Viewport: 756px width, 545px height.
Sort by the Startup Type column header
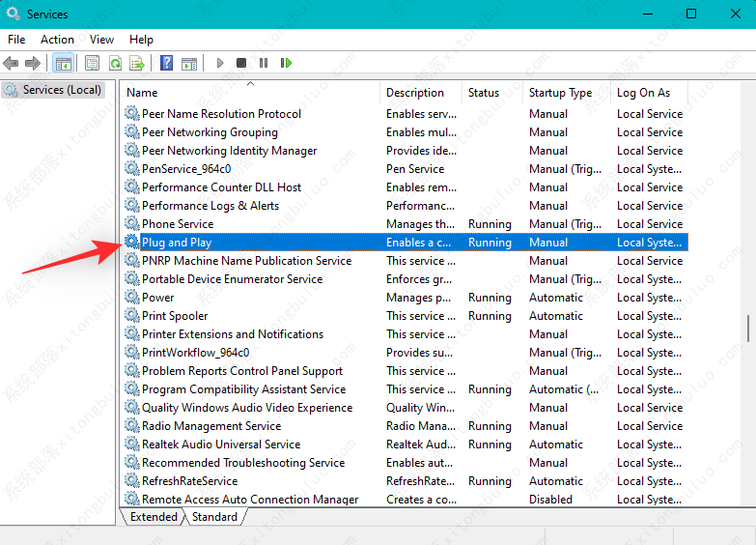[x=561, y=93]
